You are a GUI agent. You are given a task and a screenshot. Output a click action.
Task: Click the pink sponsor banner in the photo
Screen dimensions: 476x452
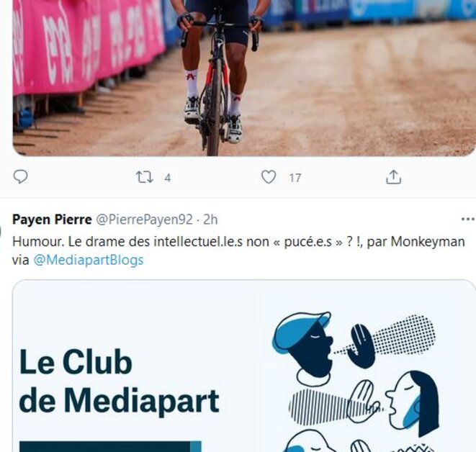(88, 45)
